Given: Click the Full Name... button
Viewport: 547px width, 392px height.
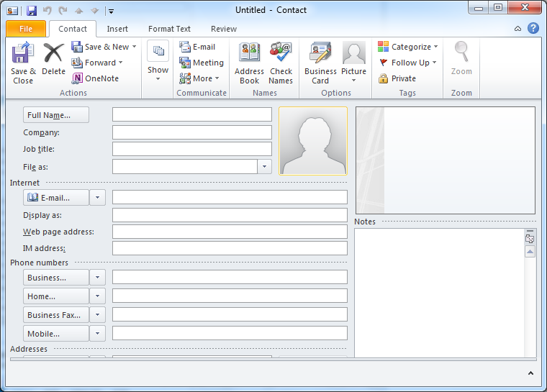Looking at the screenshot, I should point(56,115).
